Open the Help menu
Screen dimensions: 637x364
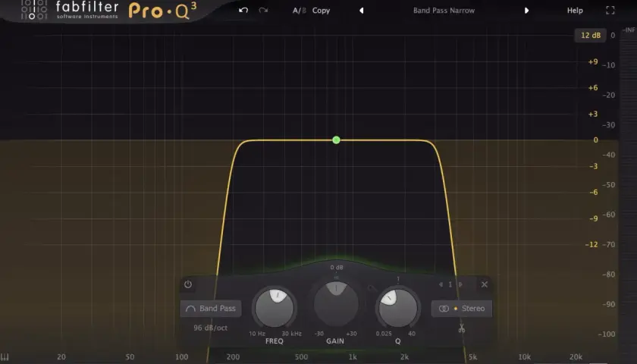coord(575,11)
